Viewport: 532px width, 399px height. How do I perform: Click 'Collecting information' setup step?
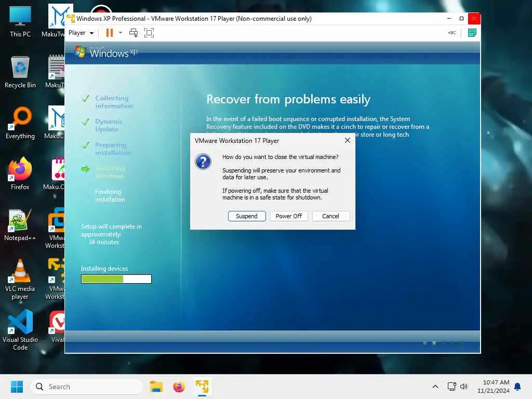pos(114,102)
